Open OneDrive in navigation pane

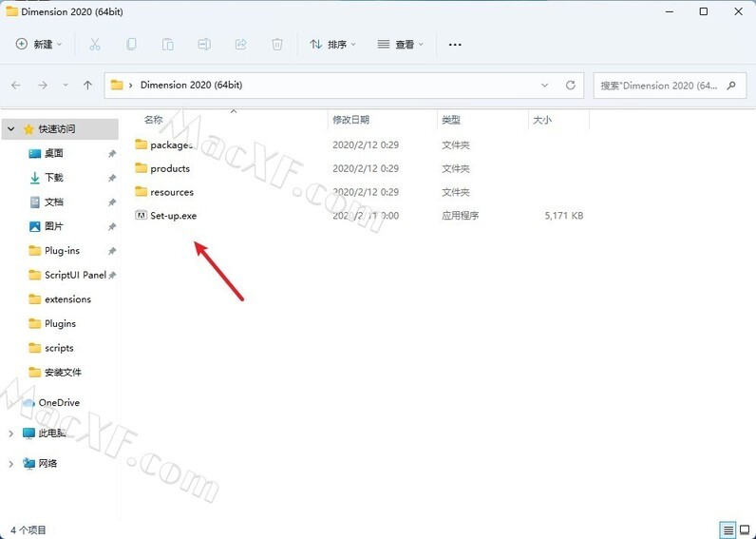point(59,402)
